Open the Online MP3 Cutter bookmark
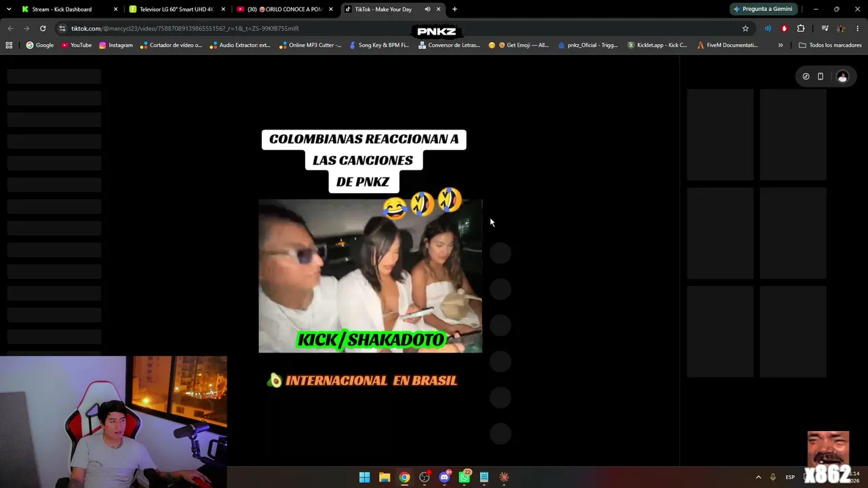The image size is (868, 488). click(x=310, y=45)
